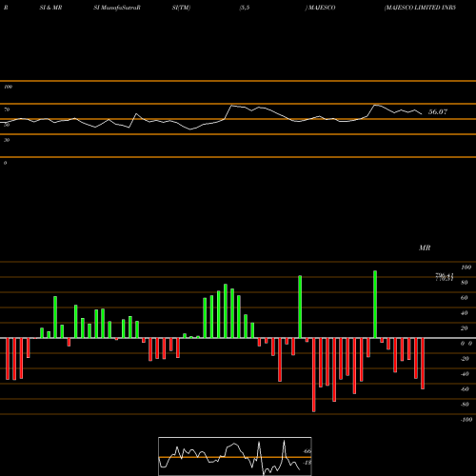Select the MAJESCO symbol text in header
476x476 pixels.
(321, 8)
